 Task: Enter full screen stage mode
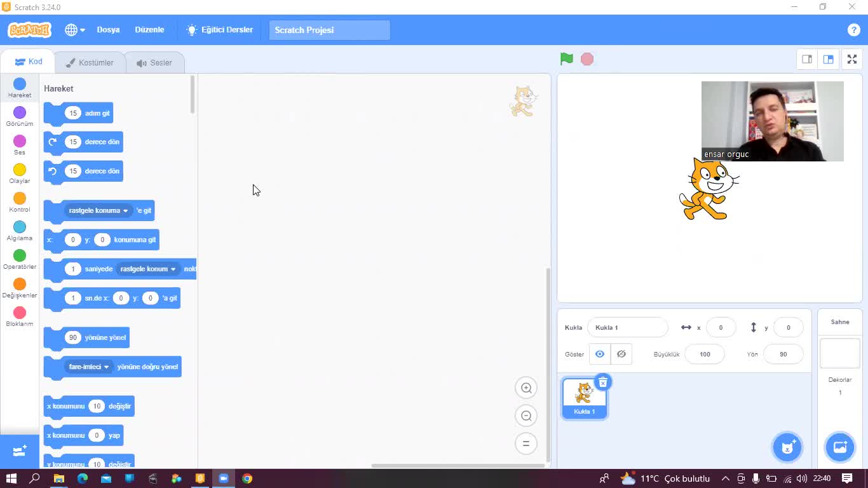tap(852, 59)
